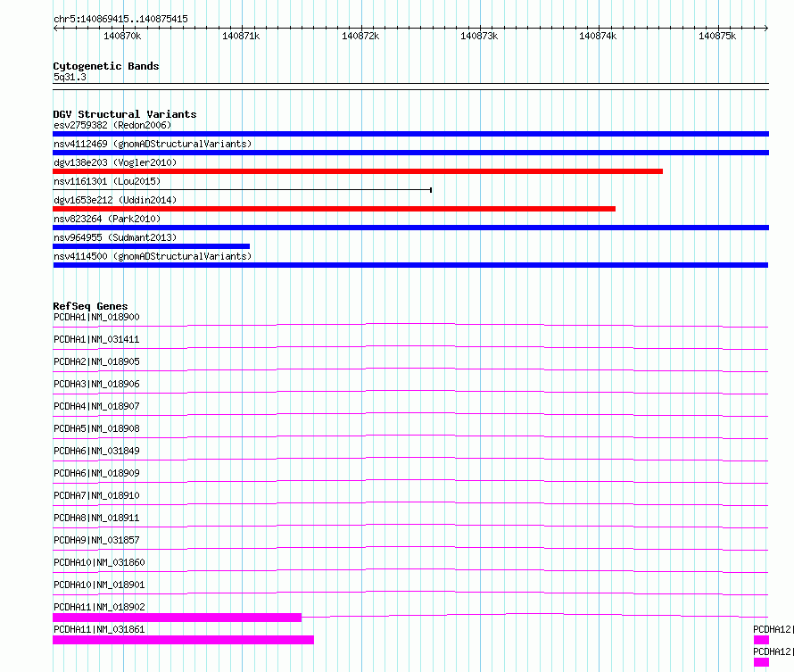Viewport: 794px width, 672px height.
Task: Open the nsv823264 (Park2010) variant label
Action: (107, 219)
